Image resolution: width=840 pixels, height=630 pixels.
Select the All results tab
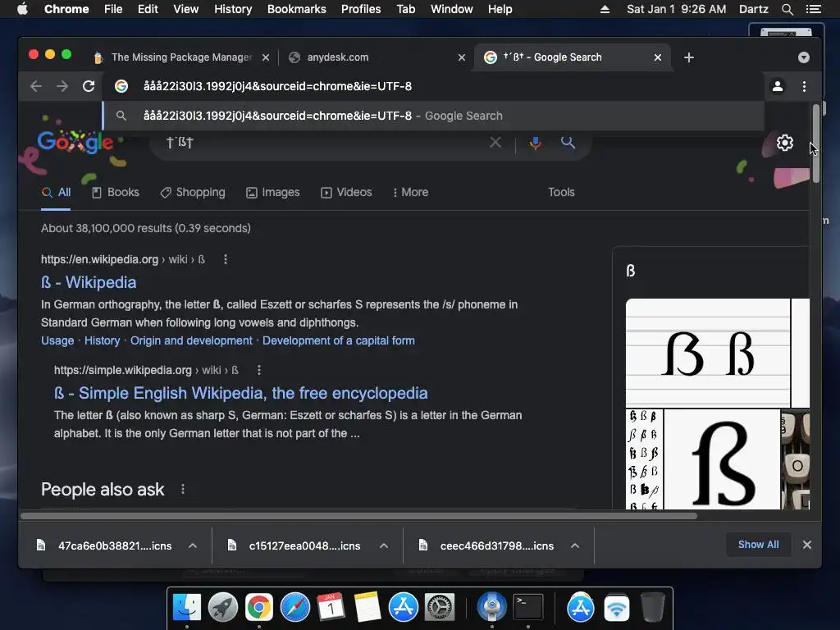pyautogui.click(x=57, y=192)
